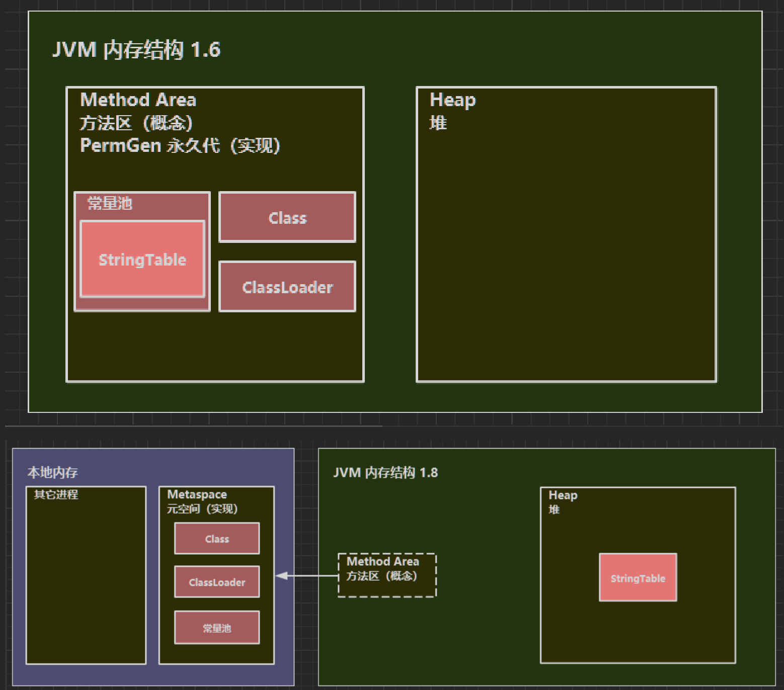Select the 'JVM 内存结构 1.8' title text

click(x=385, y=473)
